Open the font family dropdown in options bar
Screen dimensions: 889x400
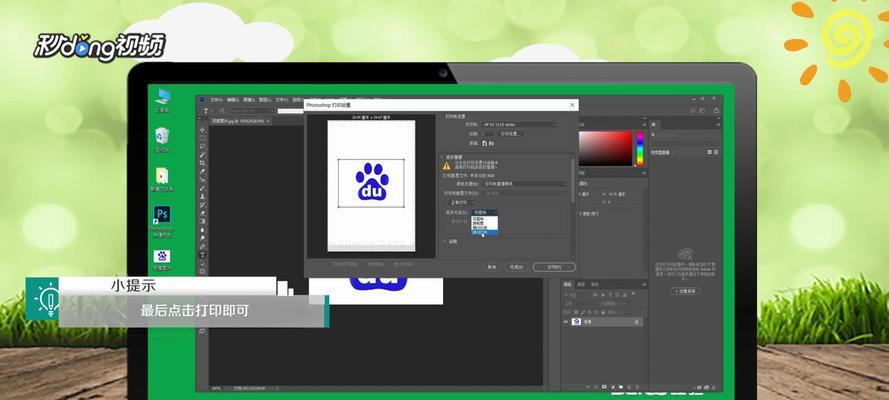[252, 111]
